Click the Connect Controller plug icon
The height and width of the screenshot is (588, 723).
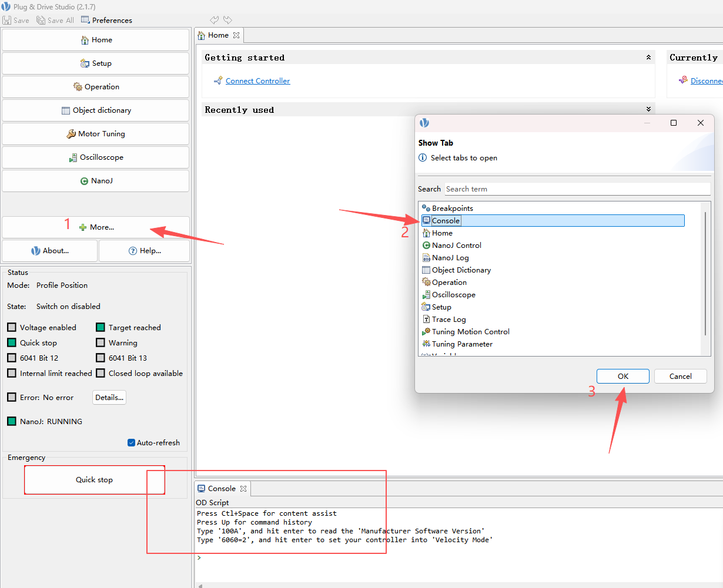(x=218, y=80)
